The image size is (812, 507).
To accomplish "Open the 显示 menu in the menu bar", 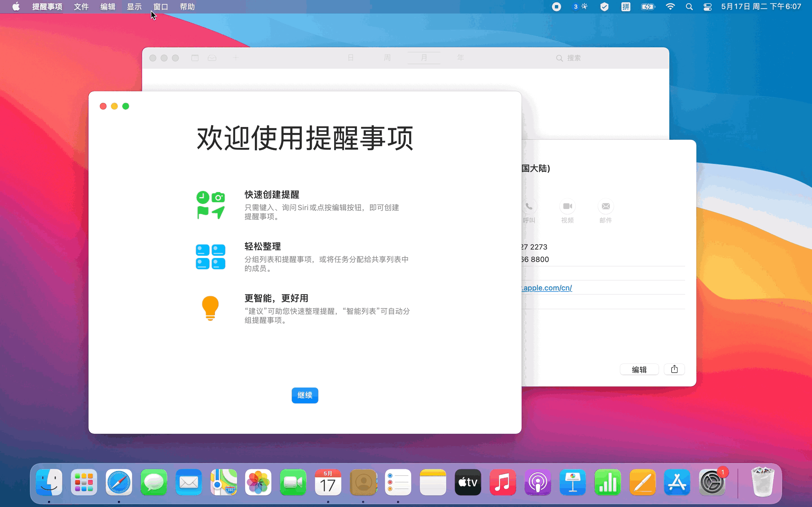I will pyautogui.click(x=134, y=7).
